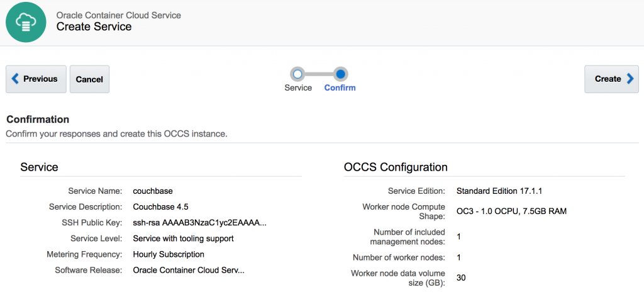Image resolution: width=644 pixels, height=304 pixels.
Task: Click 'Service with tooling support' value
Action: point(183,239)
